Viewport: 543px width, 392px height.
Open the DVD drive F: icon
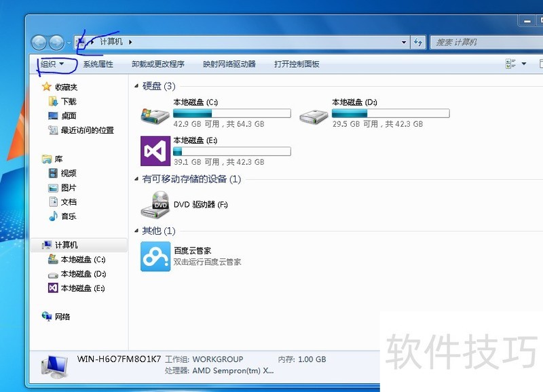click(155, 204)
